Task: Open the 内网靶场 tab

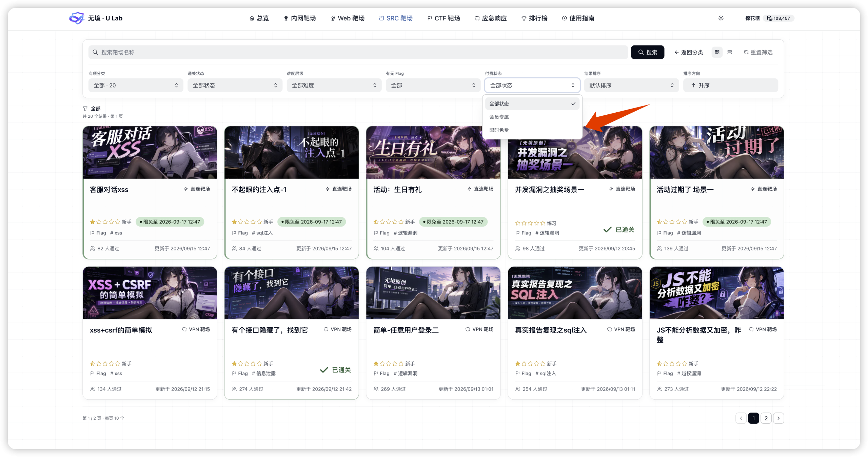Action: click(299, 18)
